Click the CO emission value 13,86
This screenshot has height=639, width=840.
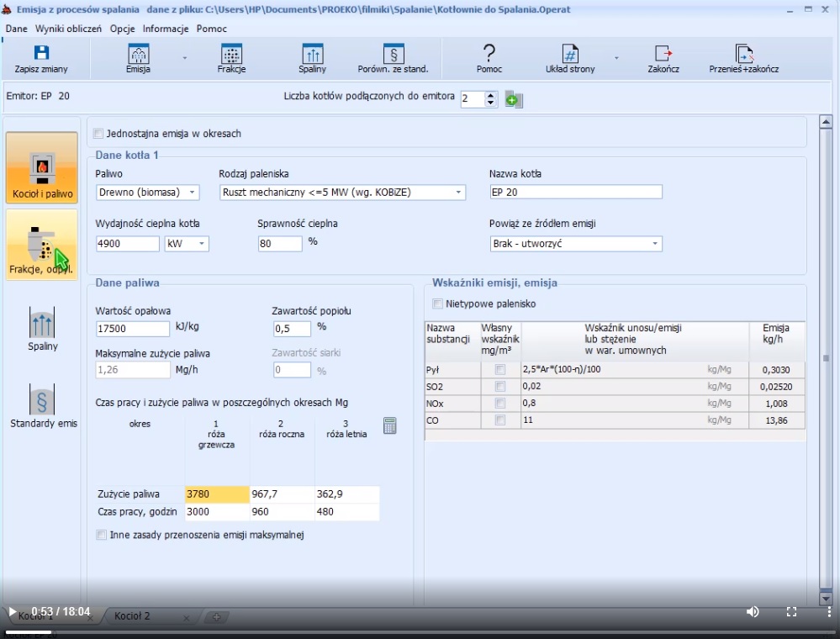[776, 420]
